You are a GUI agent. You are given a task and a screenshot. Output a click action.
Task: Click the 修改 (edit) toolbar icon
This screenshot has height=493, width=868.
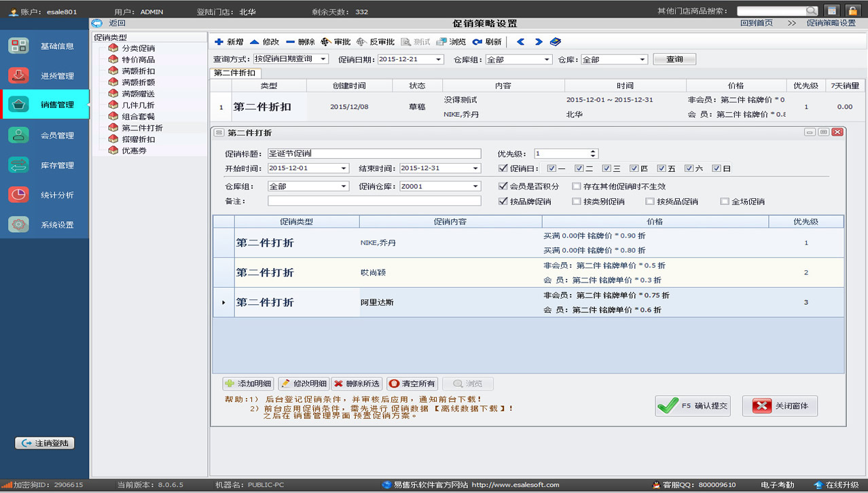point(255,42)
